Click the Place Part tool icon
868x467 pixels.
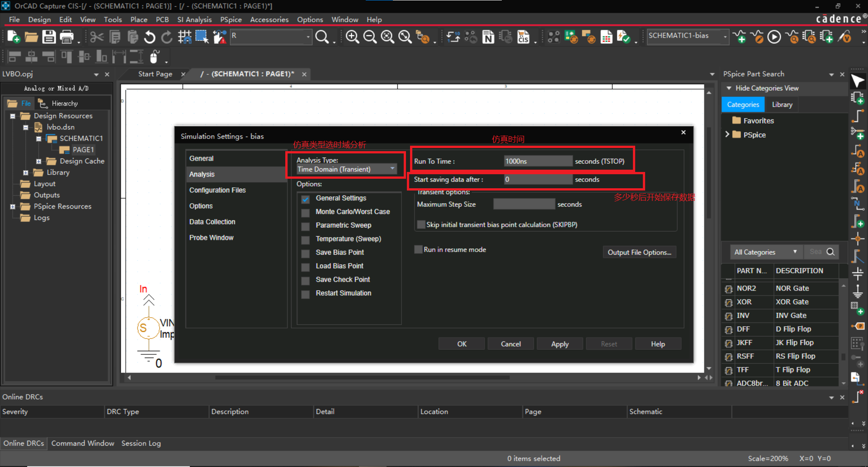[x=858, y=98]
